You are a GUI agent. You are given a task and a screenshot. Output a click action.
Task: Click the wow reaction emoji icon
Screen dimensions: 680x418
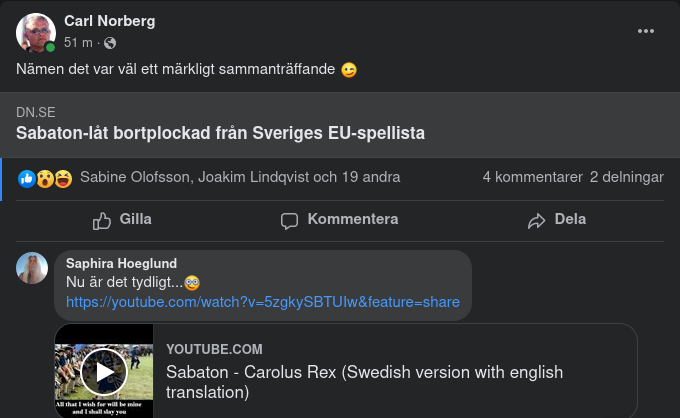click(x=45, y=178)
